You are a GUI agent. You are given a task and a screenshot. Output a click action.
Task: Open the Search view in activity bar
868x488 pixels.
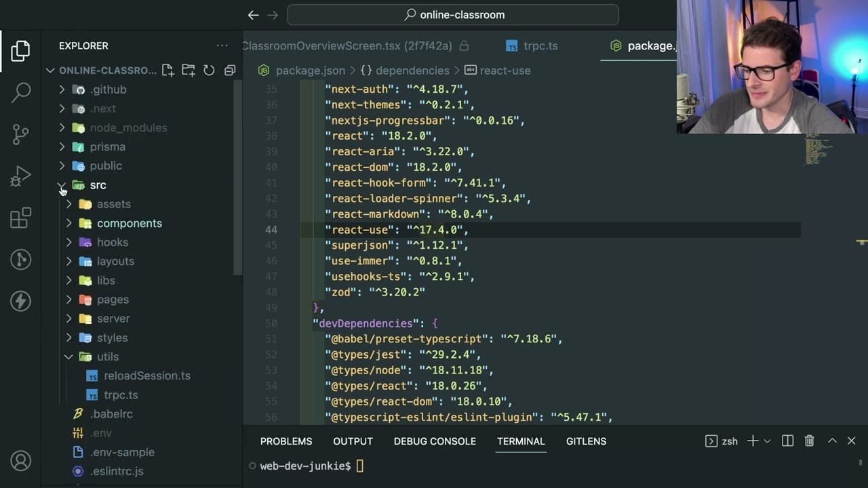(20, 93)
